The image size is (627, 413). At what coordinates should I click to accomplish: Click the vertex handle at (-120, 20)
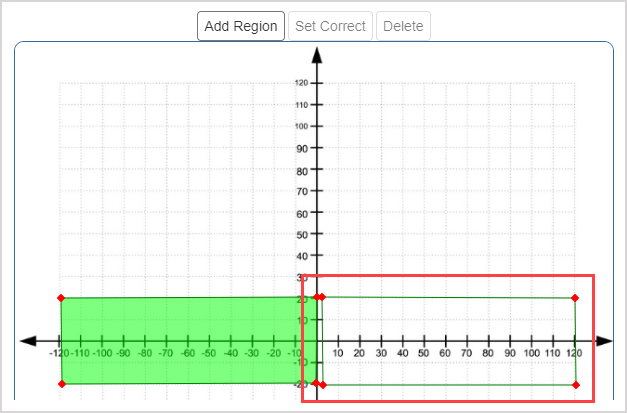coord(61,298)
